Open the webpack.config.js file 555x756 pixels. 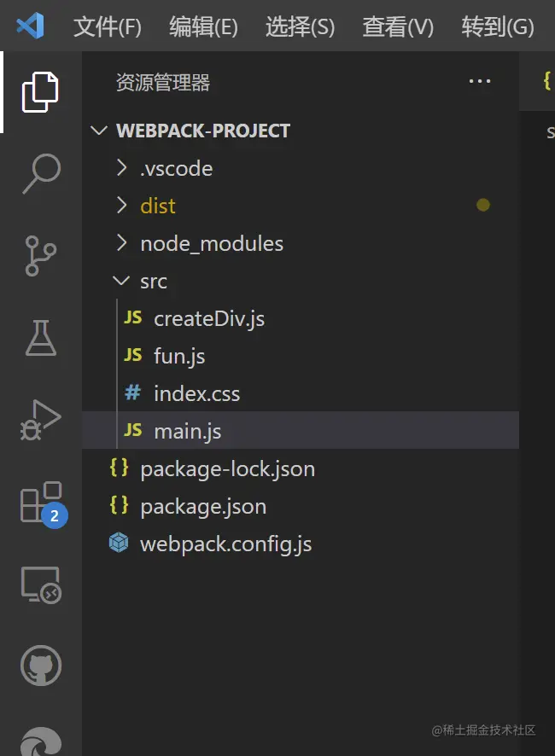[x=225, y=544]
